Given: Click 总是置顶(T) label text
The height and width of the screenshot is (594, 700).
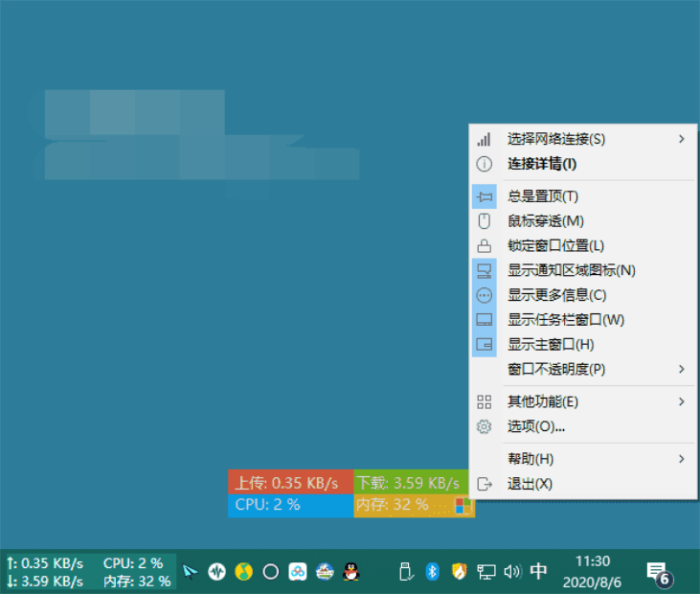Looking at the screenshot, I should point(542,196).
